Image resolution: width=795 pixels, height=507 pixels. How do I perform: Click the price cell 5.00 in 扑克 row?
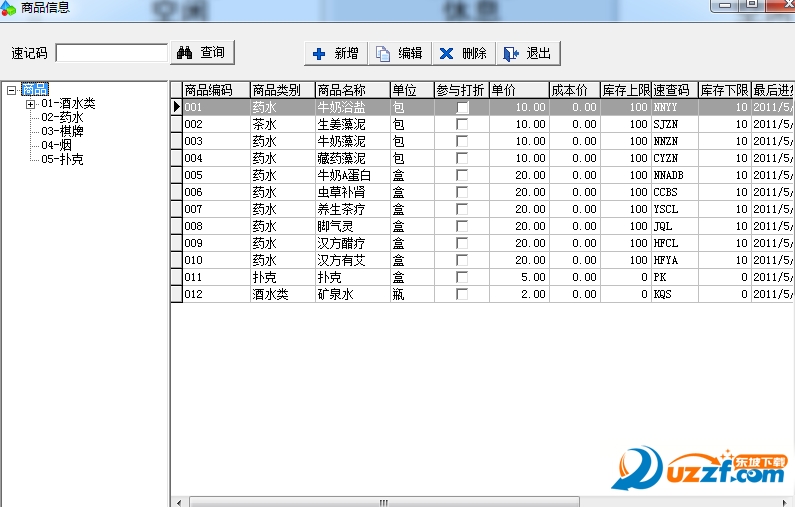(x=519, y=277)
